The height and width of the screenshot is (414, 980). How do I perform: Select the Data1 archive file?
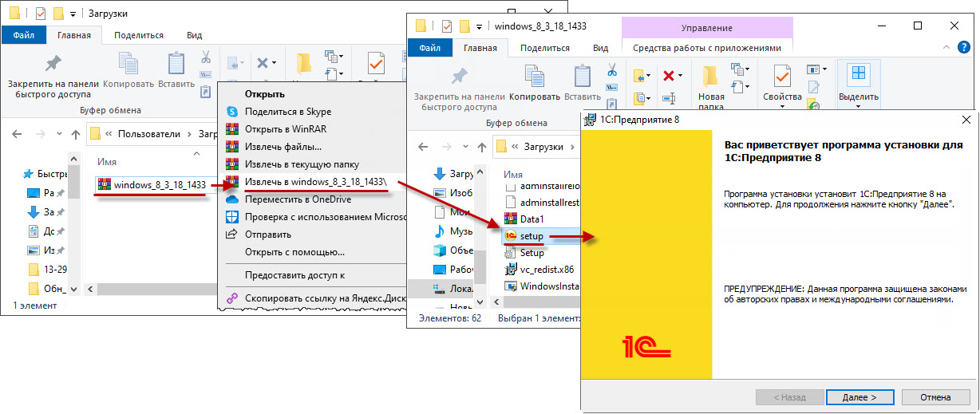524,219
